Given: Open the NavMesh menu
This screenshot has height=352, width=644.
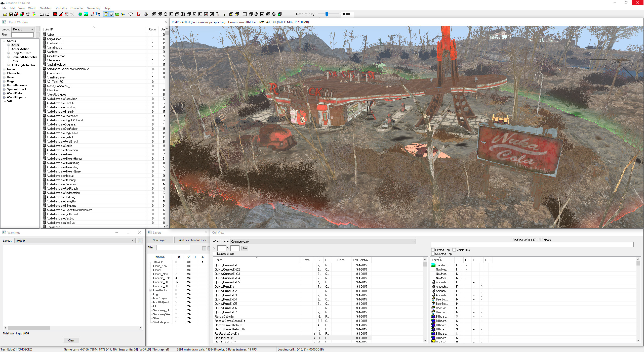Looking at the screenshot, I should coord(46,8).
